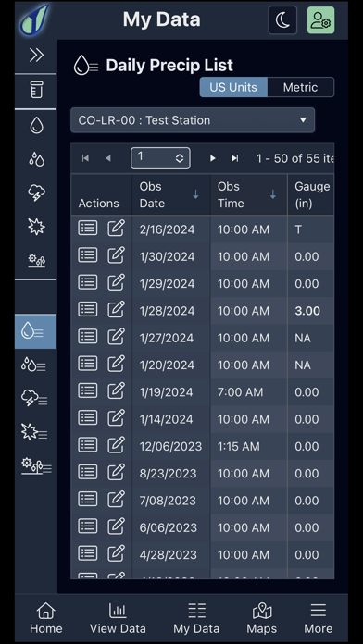View details for 1/28/2024 observation

pyautogui.click(x=88, y=309)
